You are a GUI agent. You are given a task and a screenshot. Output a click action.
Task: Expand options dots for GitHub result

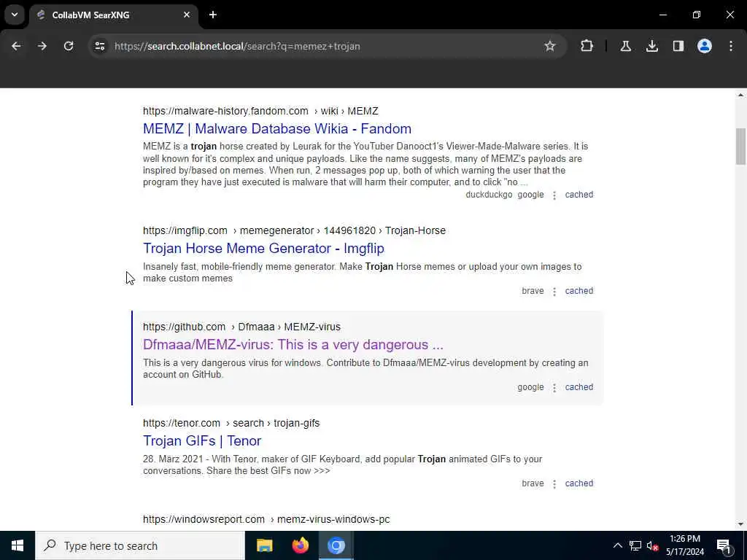(554, 388)
